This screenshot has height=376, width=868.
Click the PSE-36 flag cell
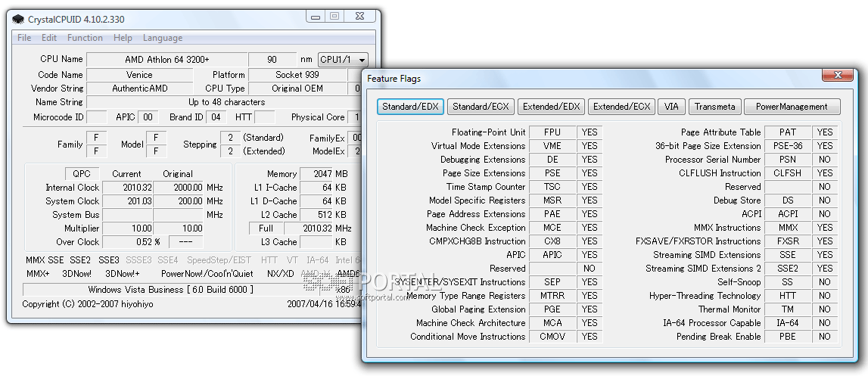click(788, 146)
